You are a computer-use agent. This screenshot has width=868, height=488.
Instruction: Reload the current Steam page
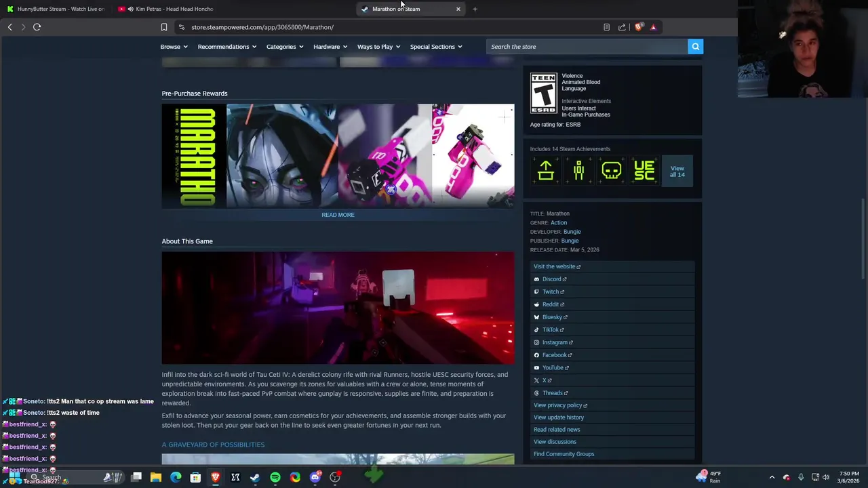37,27
